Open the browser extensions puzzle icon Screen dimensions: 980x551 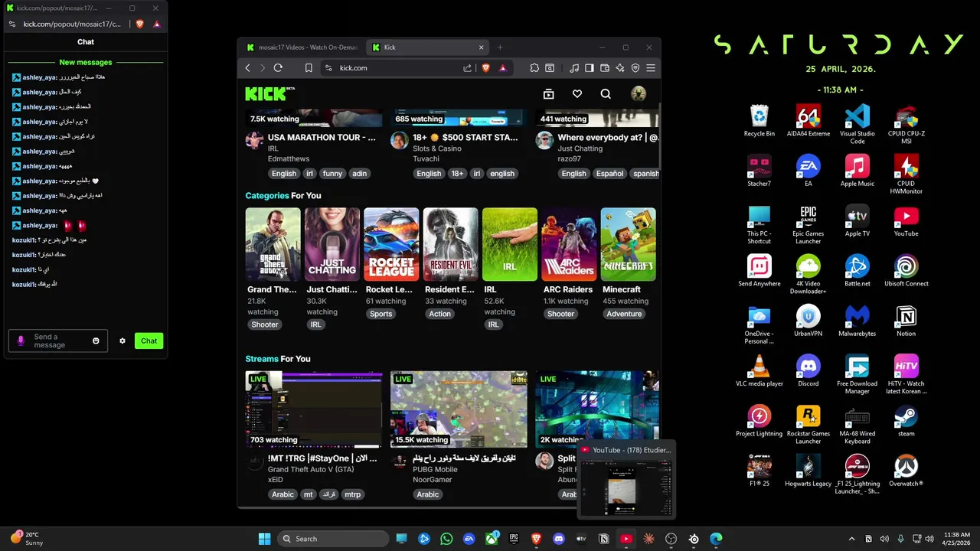click(x=534, y=68)
